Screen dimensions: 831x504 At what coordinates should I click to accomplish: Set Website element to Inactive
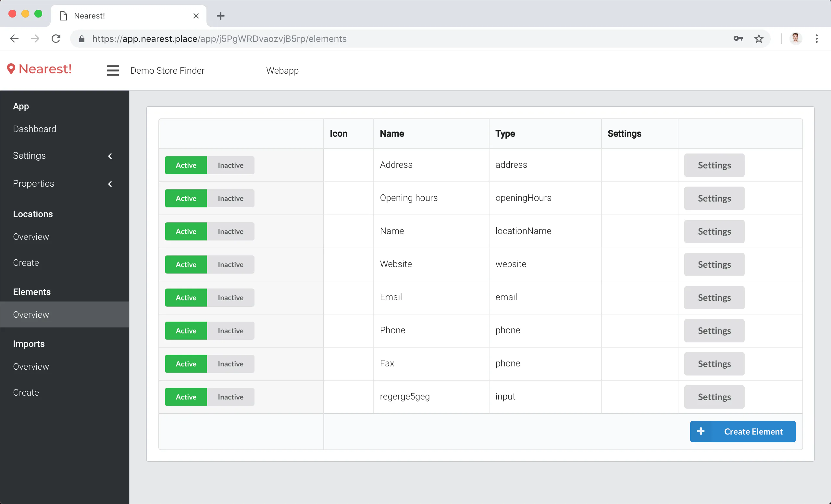[231, 264]
